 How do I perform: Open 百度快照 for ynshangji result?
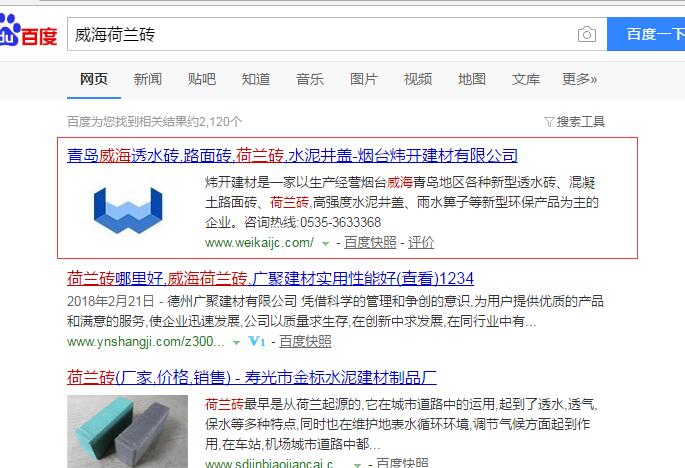(305, 341)
